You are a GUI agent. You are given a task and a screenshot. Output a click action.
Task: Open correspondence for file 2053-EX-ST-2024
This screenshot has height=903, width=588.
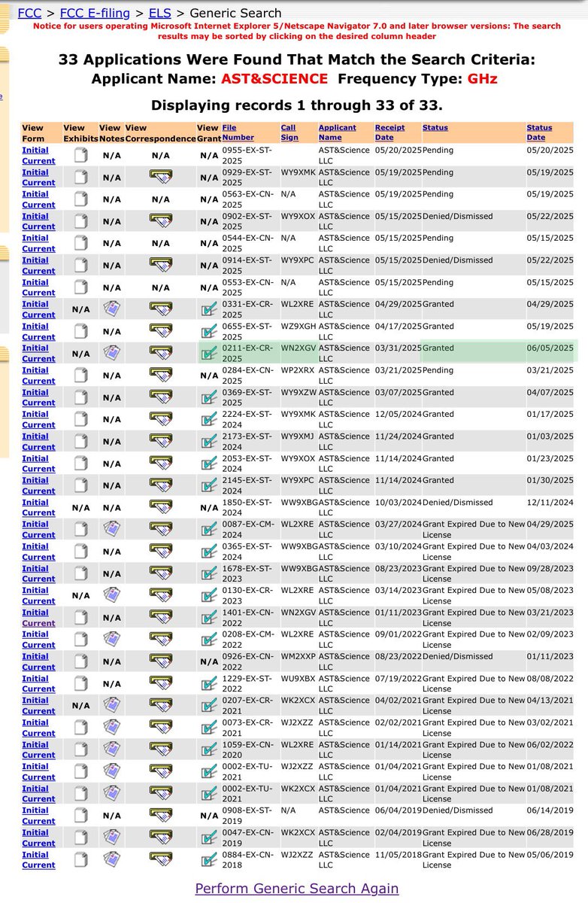click(160, 464)
